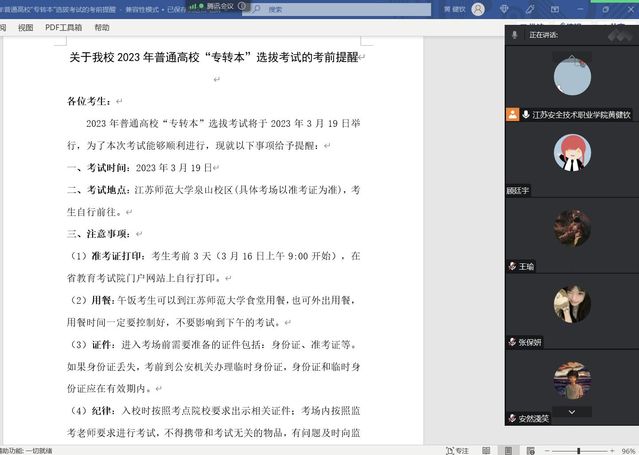The width and height of the screenshot is (639, 455).
Task: Click the orange host icon by 黄健钦
Action: pyautogui.click(x=512, y=115)
